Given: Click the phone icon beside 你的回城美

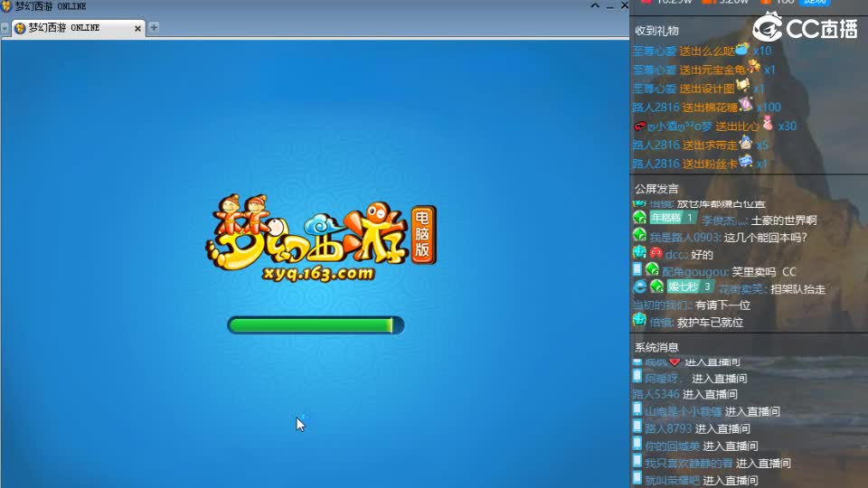Looking at the screenshot, I should coord(637,444).
